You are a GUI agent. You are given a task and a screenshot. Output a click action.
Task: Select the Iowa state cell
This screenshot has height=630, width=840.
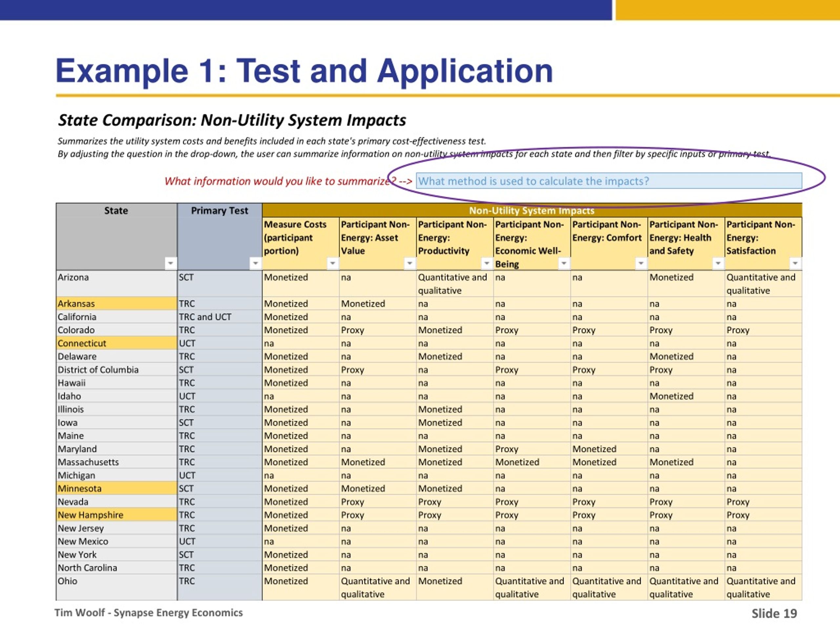click(116, 422)
